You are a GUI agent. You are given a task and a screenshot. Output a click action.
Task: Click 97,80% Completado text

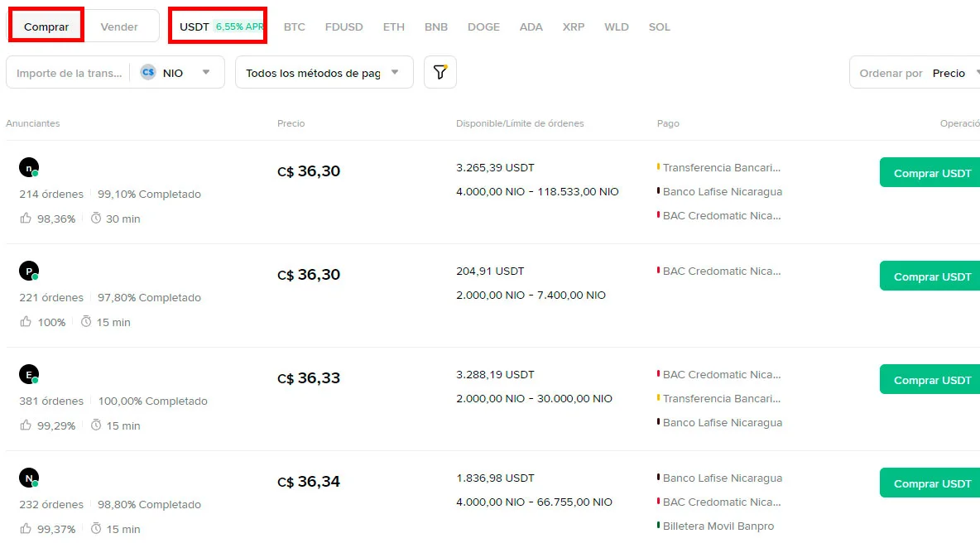pyautogui.click(x=149, y=298)
